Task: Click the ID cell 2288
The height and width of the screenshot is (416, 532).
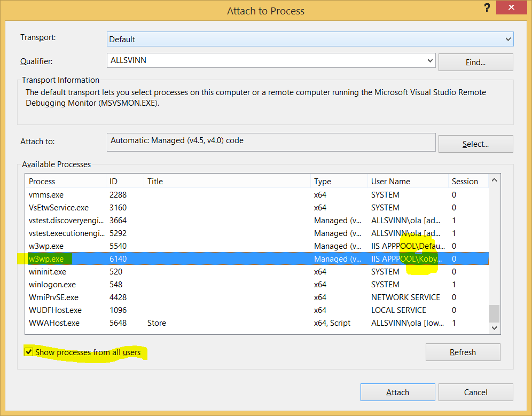Action: point(118,195)
